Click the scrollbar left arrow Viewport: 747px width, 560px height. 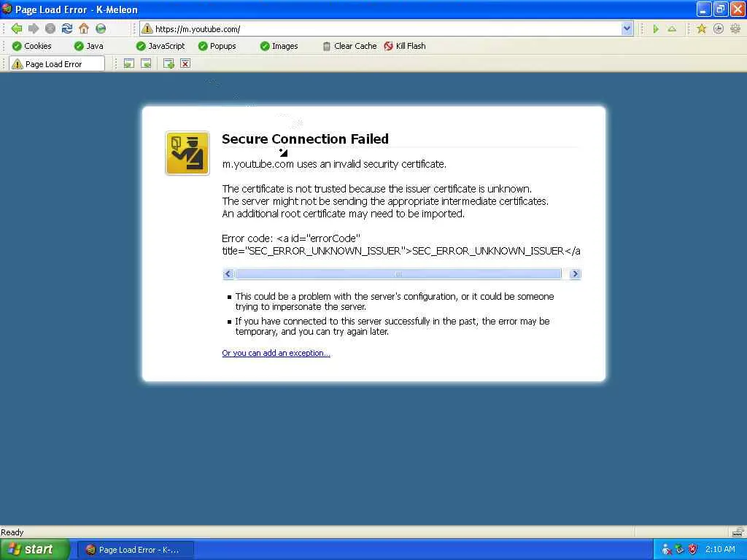coord(228,274)
